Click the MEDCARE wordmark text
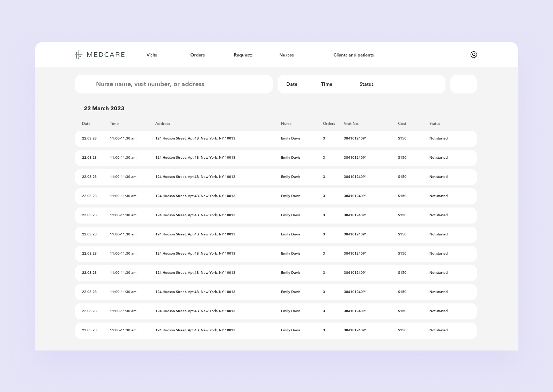Screen dimensions: 553x392 (x=106, y=55)
